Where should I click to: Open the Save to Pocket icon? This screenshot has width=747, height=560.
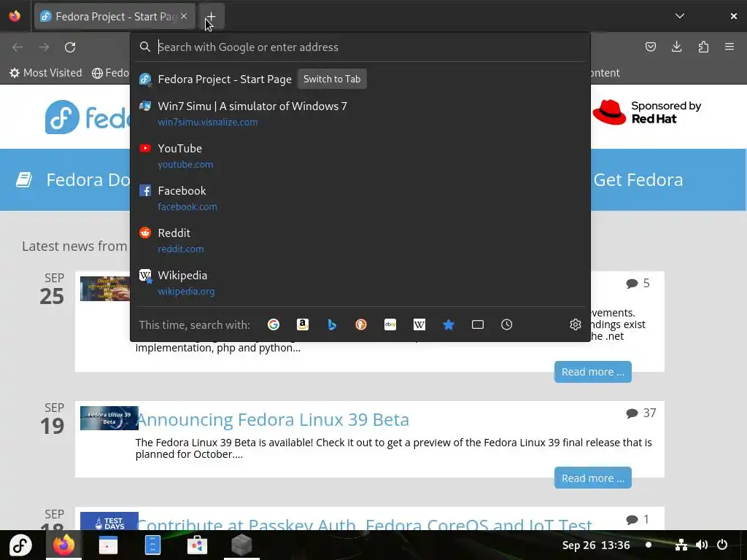pos(650,47)
